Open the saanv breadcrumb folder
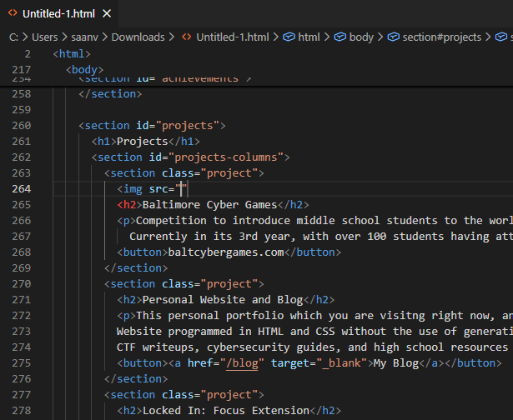Image resolution: width=513 pixels, height=420 pixels. (x=85, y=37)
